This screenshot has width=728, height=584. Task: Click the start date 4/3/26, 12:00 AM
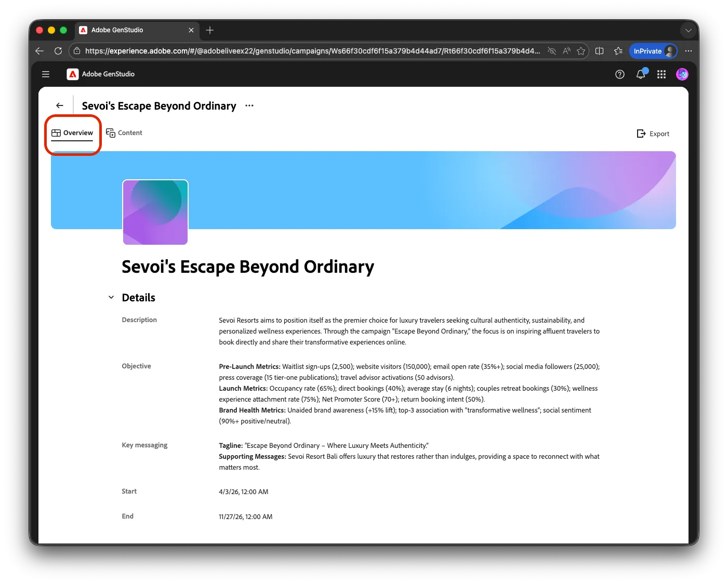tap(244, 492)
